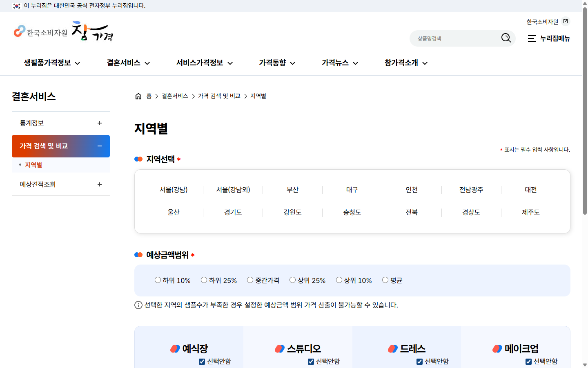The width and height of the screenshot is (588, 368).
Task: Select the 경기도 region
Action: [233, 212]
